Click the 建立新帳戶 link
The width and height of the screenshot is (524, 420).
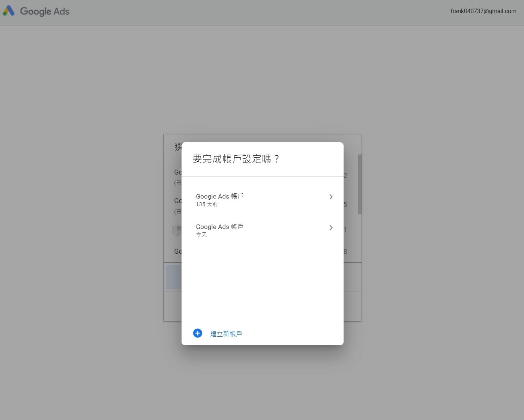226,334
